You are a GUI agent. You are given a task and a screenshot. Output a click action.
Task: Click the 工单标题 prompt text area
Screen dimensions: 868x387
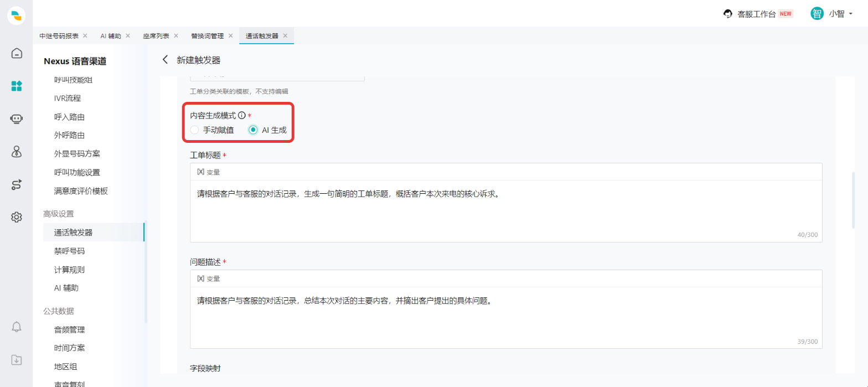tap(506, 211)
